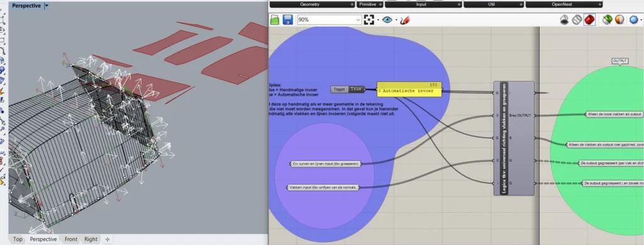The image size is (644, 245).
Task: Click the preview mesh quality sphere icon
Action: pyautogui.click(x=634, y=20)
